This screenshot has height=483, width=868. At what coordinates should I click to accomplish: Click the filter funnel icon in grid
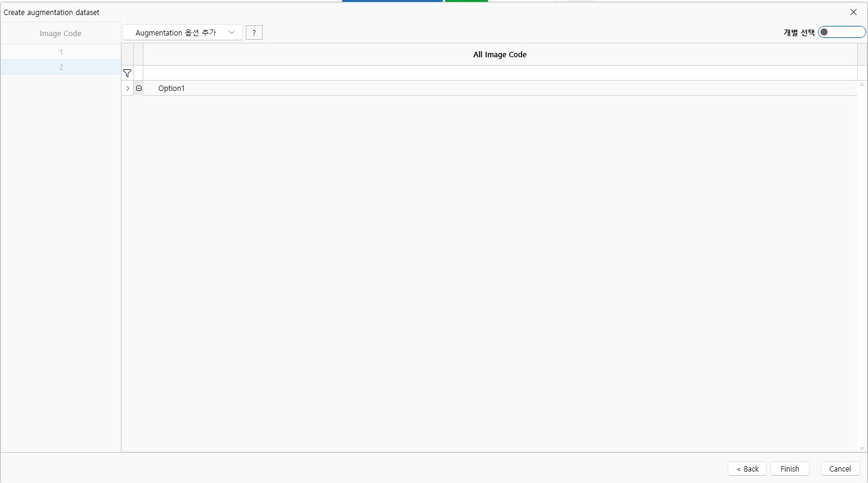127,73
